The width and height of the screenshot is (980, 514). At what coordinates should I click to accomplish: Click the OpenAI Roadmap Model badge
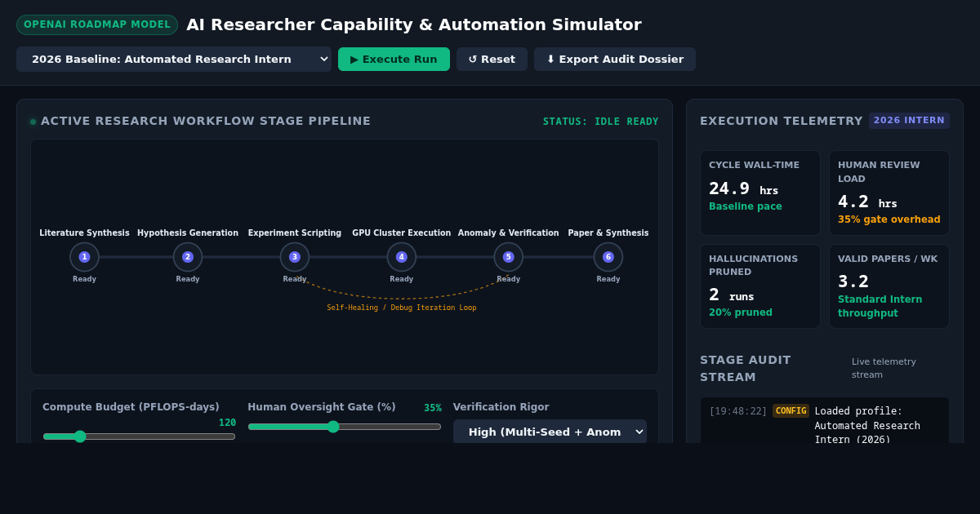click(97, 24)
